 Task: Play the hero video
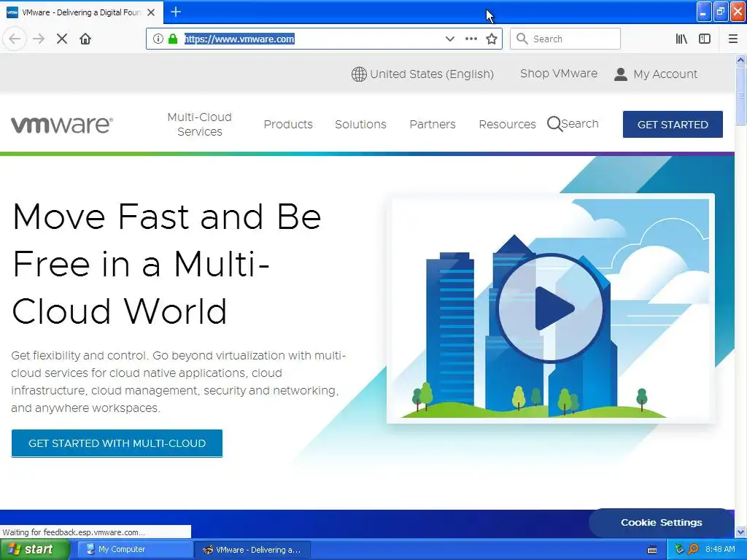[550, 308]
